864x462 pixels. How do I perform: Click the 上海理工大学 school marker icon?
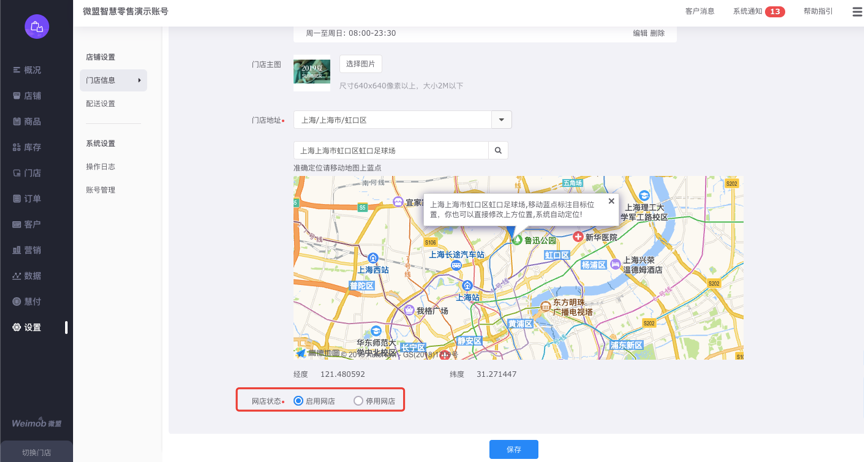644,196
